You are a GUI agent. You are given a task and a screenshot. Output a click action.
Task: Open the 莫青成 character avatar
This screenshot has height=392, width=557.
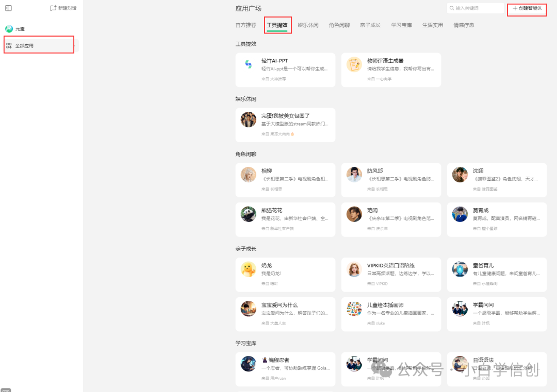point(460,214)
